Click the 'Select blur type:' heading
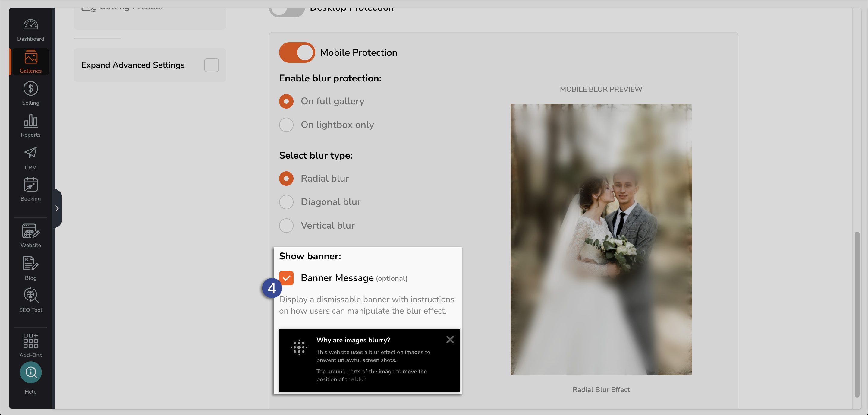The width and height of the screenshot is (868, 415). coord(316,155)
